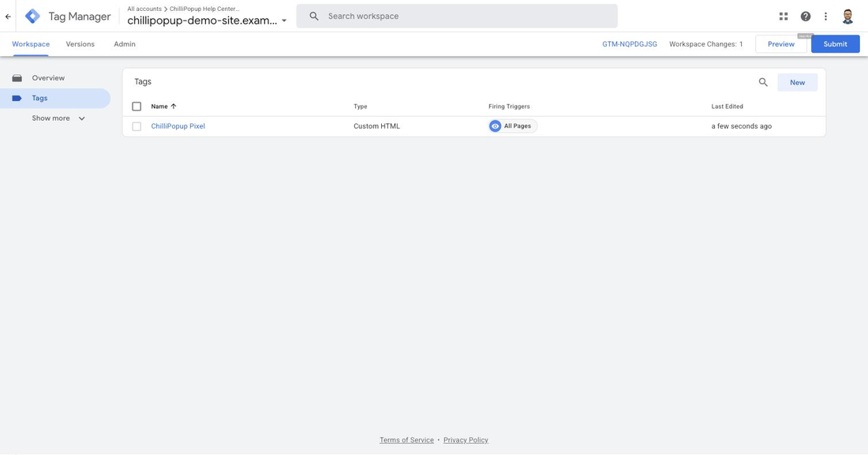Click the ChilliPopup Help Center breadcrumb

[204, 9]
